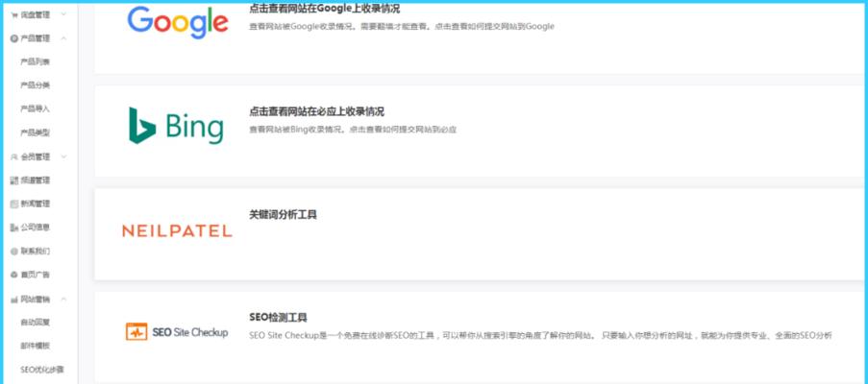The image size is (868, 384).
Task: Open 点击查看网站在必应上收录情况 title link
Action: tap(316, 111)
